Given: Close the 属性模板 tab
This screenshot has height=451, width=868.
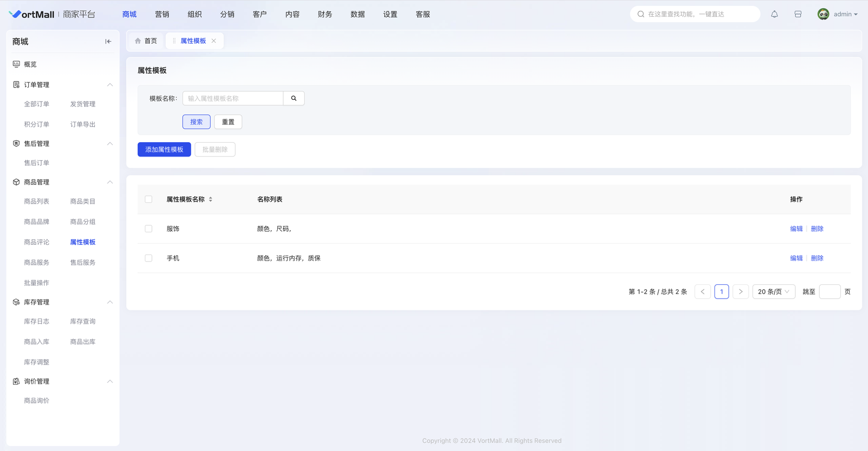Looking at the screenshot, I should (x=214, y=41).
